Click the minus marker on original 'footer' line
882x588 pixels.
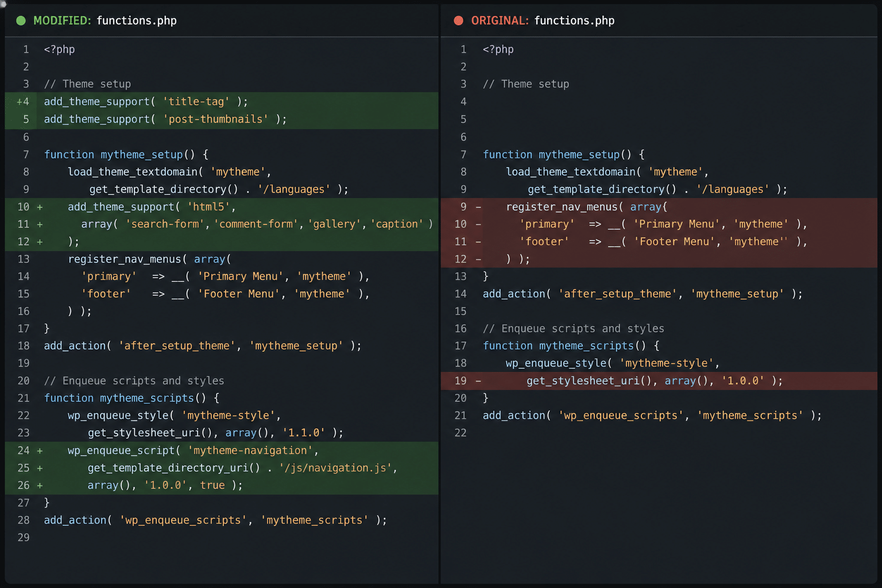[478, 242]
